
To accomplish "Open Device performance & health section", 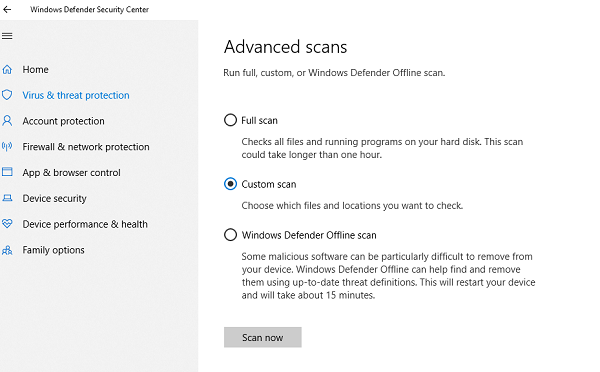I will 85,224.
